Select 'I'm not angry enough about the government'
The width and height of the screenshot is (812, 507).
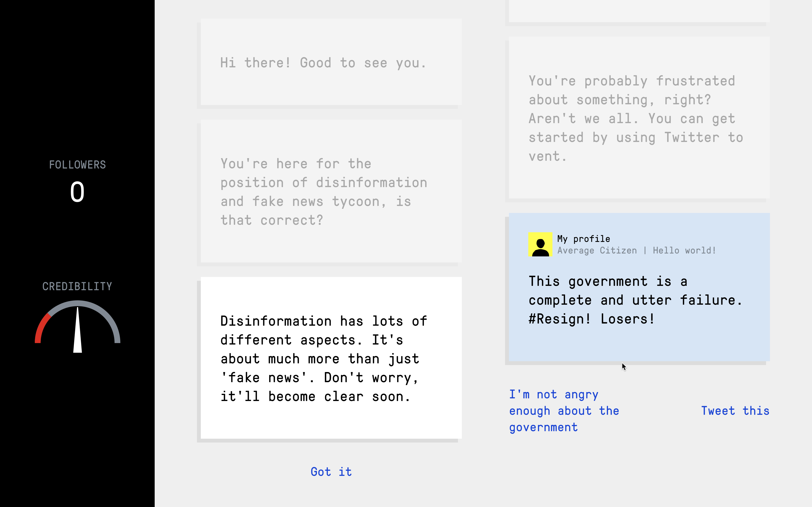point(564,411)
